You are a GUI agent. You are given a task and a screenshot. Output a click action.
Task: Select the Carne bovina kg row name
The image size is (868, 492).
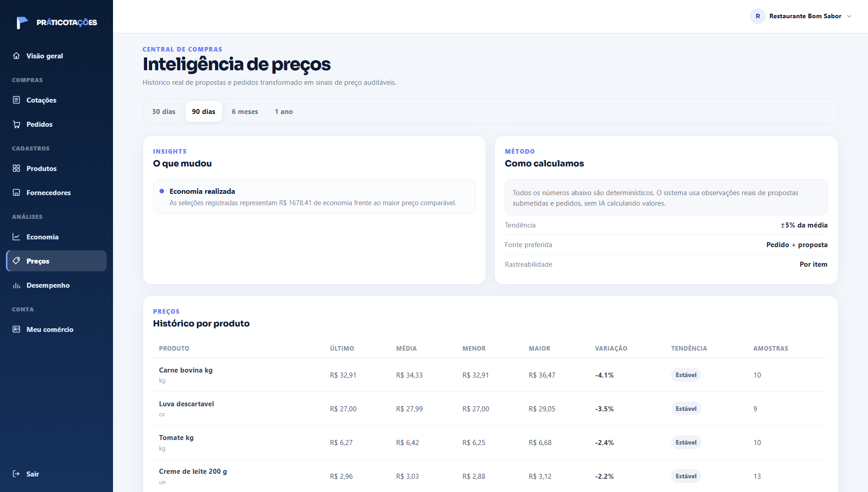click(186, 370)
